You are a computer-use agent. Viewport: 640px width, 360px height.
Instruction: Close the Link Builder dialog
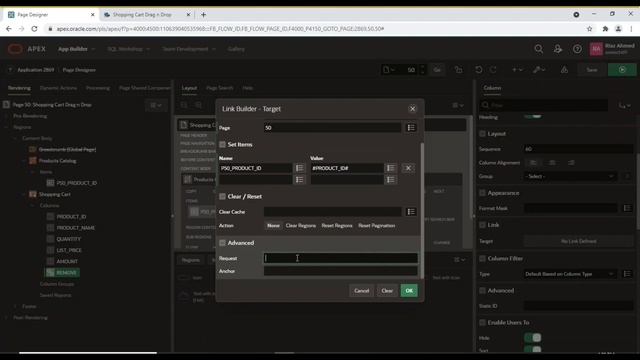(x=412, y=109)
